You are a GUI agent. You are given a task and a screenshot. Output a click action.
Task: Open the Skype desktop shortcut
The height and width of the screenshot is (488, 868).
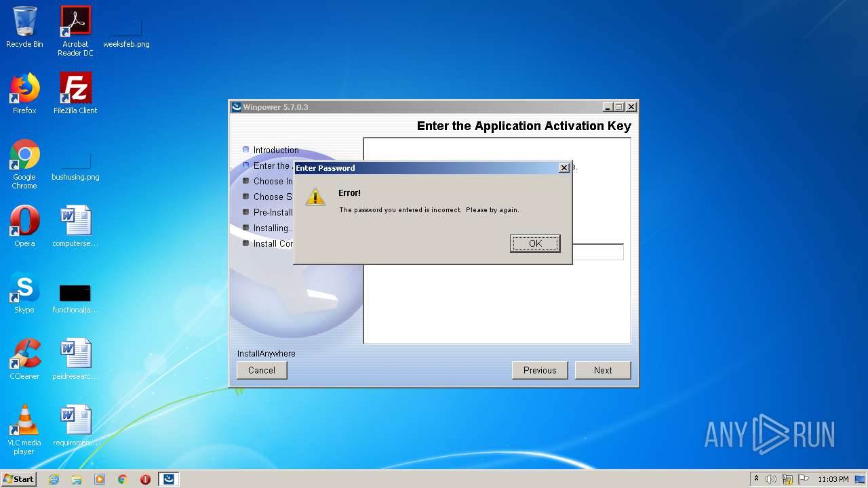pos(24,293)
